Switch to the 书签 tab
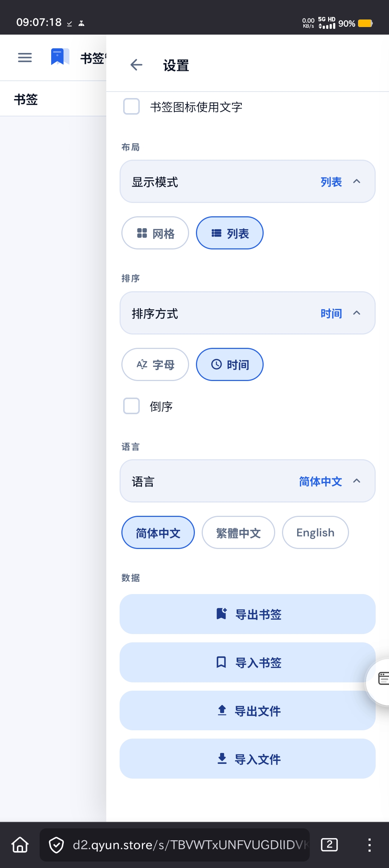This screenshot has height=868, width=389. click(26, 99)
